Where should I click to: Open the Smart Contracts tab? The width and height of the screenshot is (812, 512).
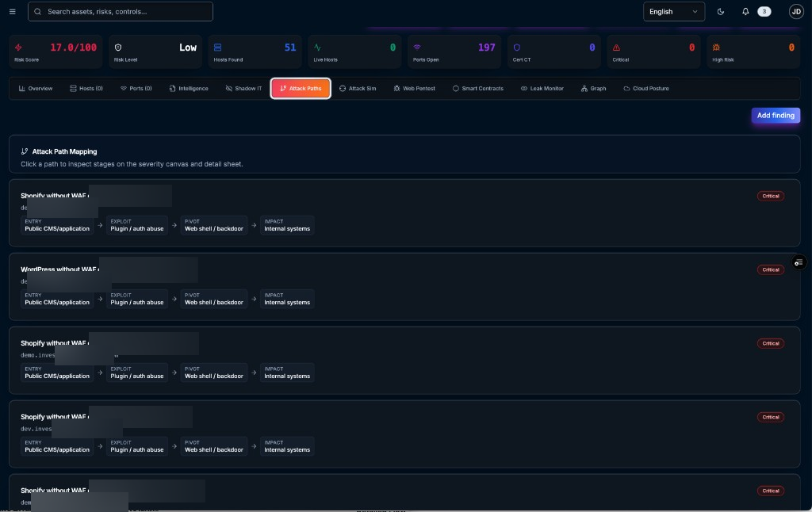[x=477, y=89]
